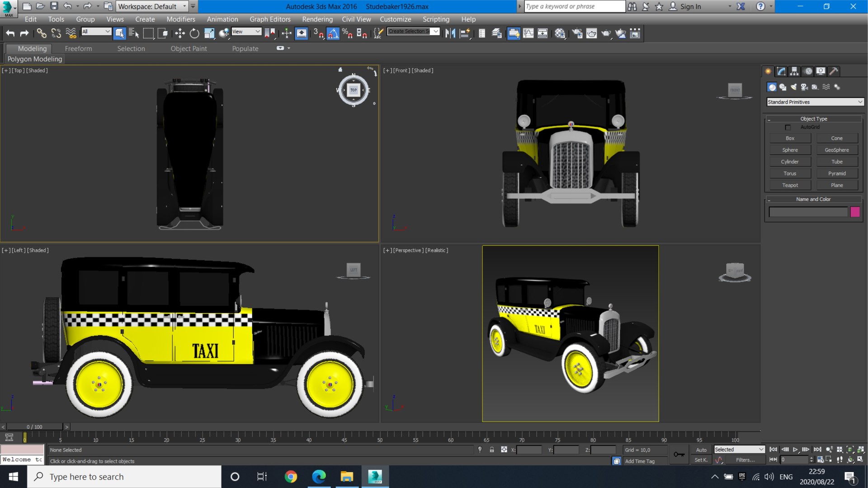The image size is (868, 488).
Task: Open the selection filter All dropdown
Action: pos(96,31)
